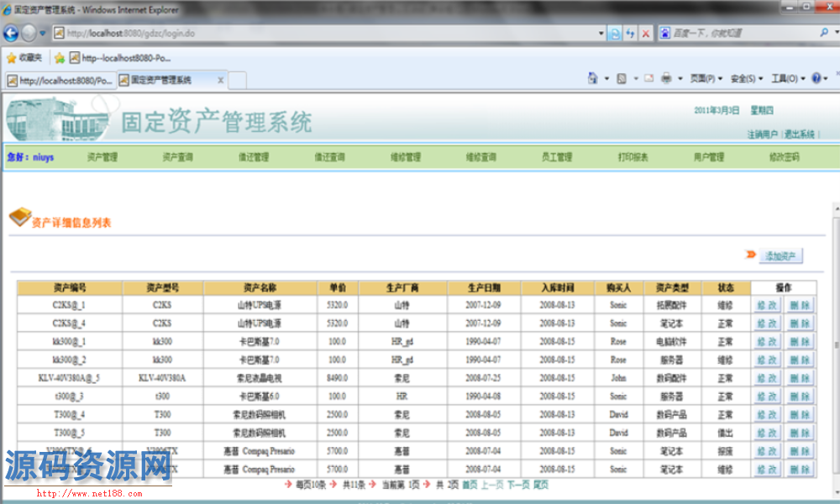Open the 借还管理 menu
840x504 pixels.
pos(254,157)
